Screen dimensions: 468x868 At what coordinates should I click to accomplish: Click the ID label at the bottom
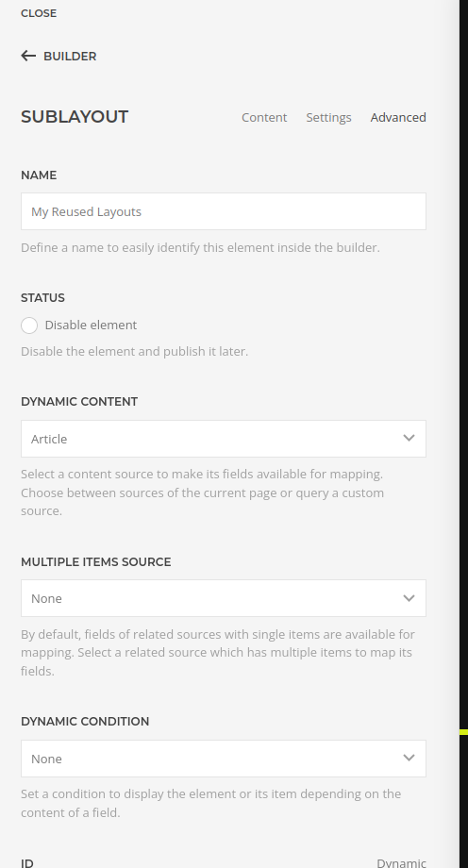point(27,863)
